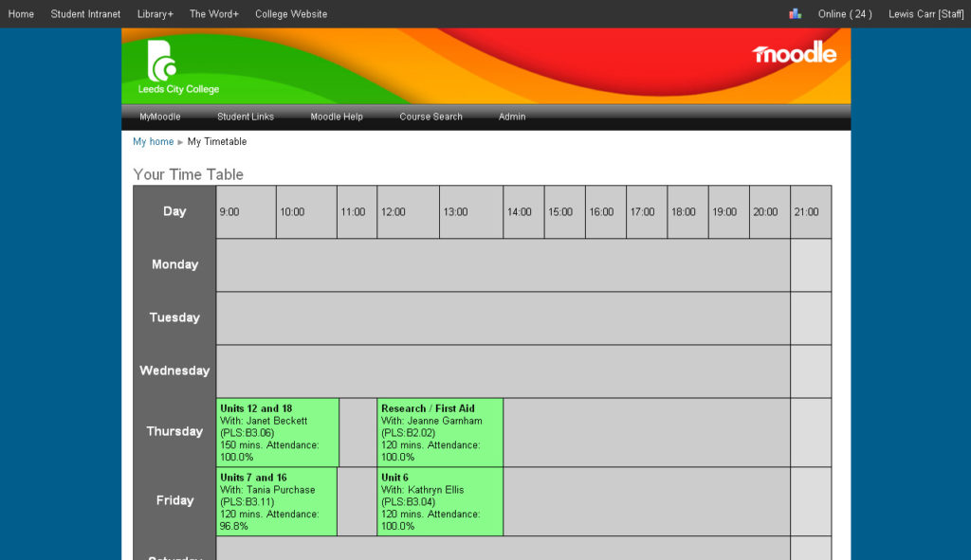
Task: Click the online users chart icon
Action: pyautogui.click(x=795, y=13)
